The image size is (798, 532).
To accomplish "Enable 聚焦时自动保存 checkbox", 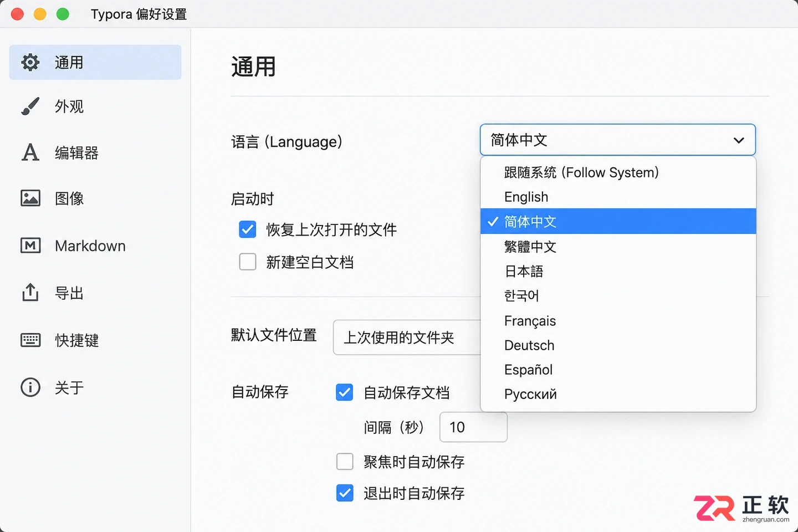I will (345, 461).
